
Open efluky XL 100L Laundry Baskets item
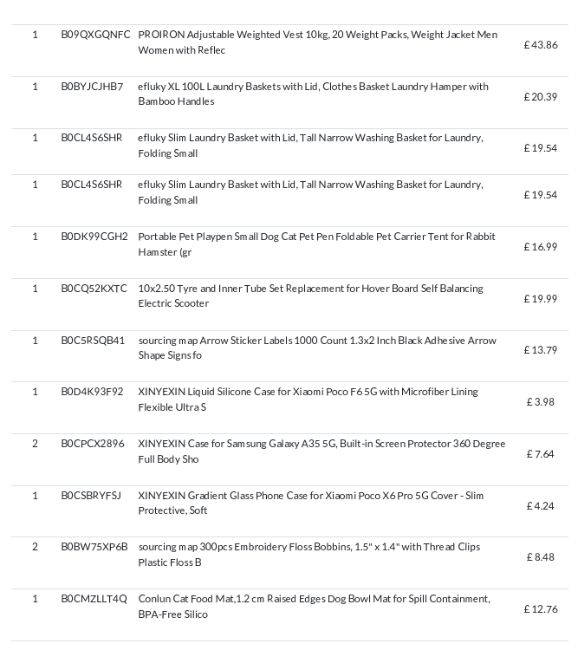pyautogui.click(x=313, y=94)
